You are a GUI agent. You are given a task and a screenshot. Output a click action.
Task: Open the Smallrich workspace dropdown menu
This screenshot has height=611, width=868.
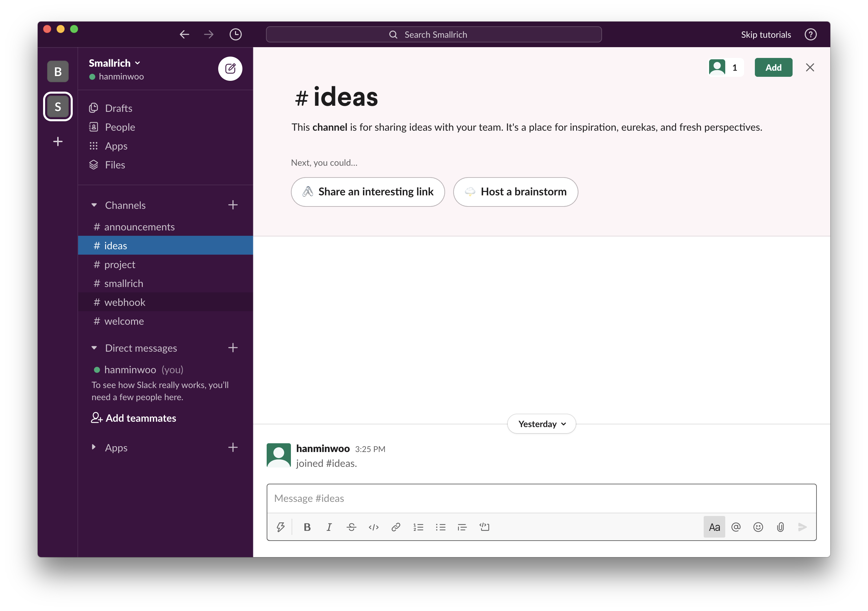[x=114, y=63]
